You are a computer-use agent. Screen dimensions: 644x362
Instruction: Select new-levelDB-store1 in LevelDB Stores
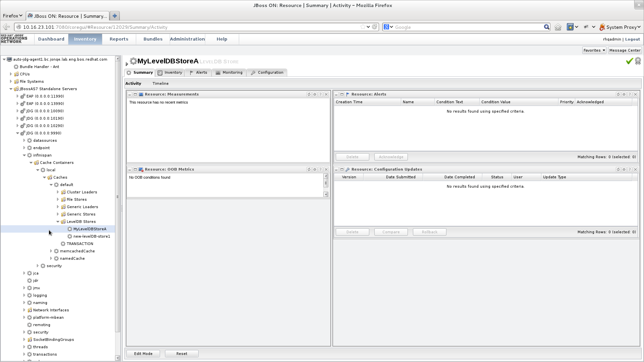coord(92,236)
